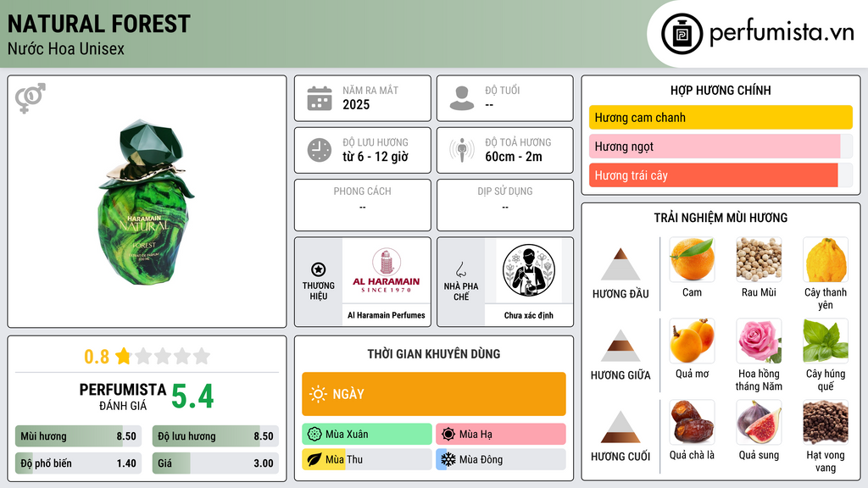Click the longevity value từ 6 - 12 giờ
The width and height of the screenshot is (868, 488).
pos(376,157)
